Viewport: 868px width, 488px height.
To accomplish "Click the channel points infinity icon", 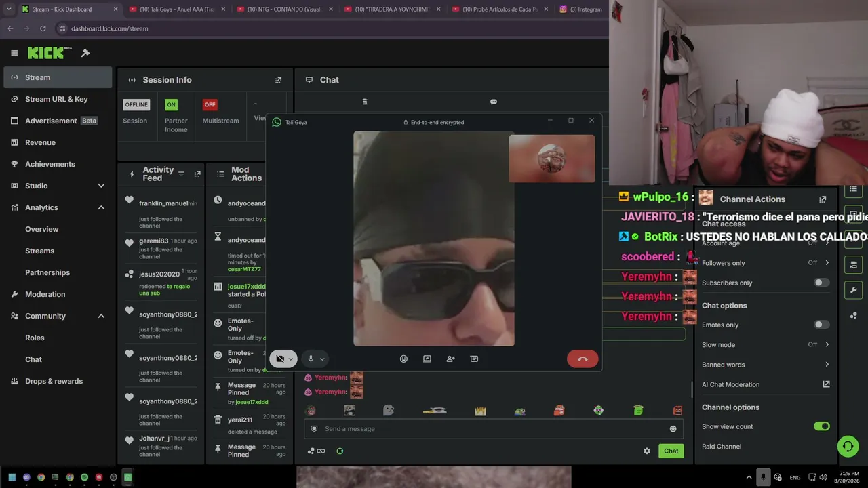I will 316,451.
